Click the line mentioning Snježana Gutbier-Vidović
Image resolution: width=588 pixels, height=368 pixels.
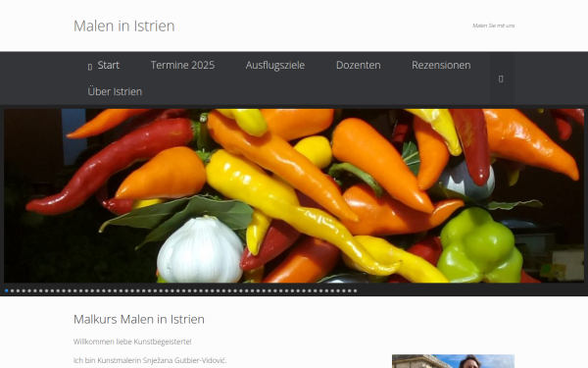point(150,360)
